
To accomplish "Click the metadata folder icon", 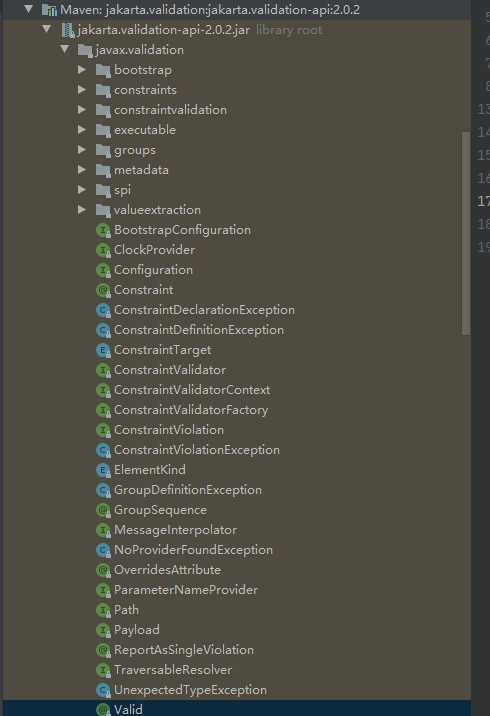I will tap(103, 170).
